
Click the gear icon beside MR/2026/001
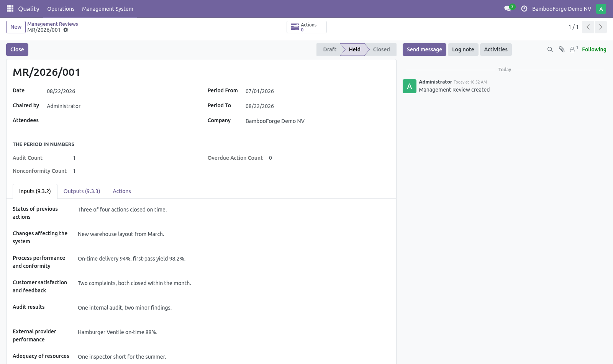[66, 30]
